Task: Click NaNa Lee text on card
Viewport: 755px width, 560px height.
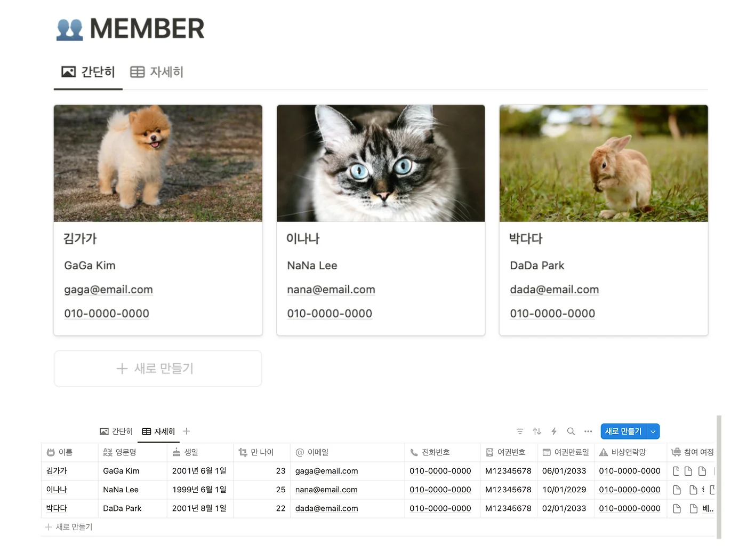Action: coord(312,266)
